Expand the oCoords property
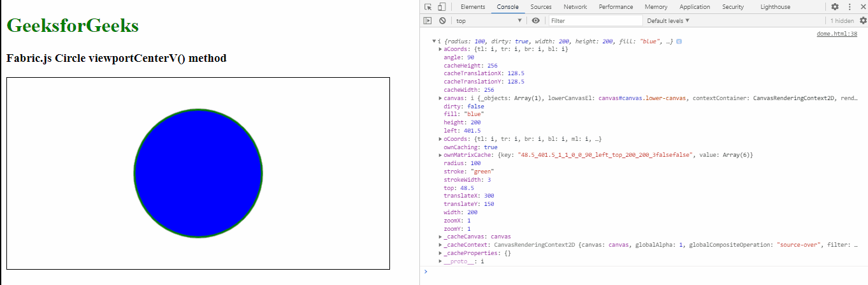Screen dimensions: 868x285 440,139
